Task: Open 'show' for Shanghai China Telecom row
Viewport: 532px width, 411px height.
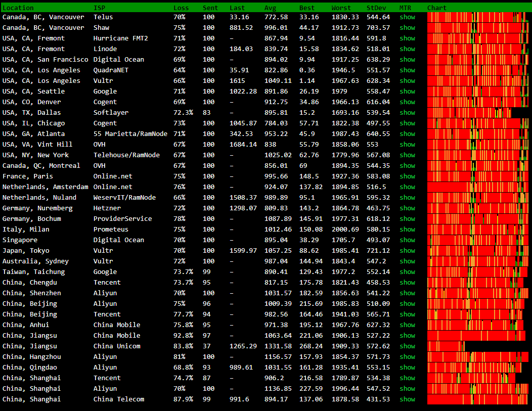Action: [407, 399]
